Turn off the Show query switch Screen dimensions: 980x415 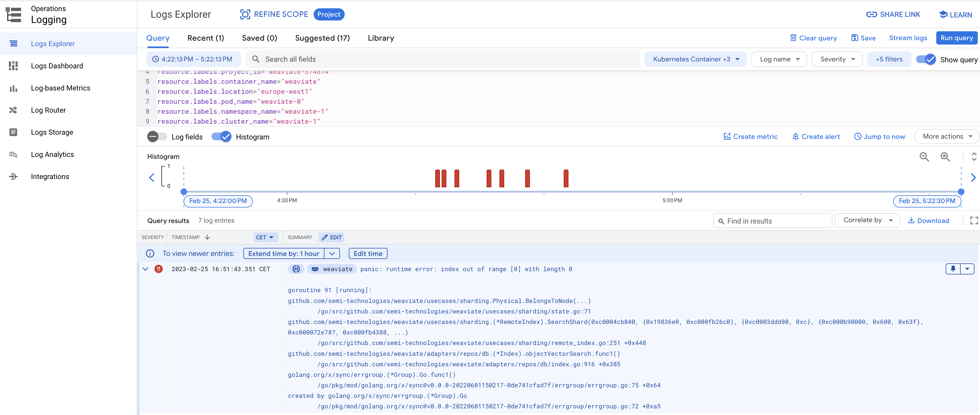926,59
